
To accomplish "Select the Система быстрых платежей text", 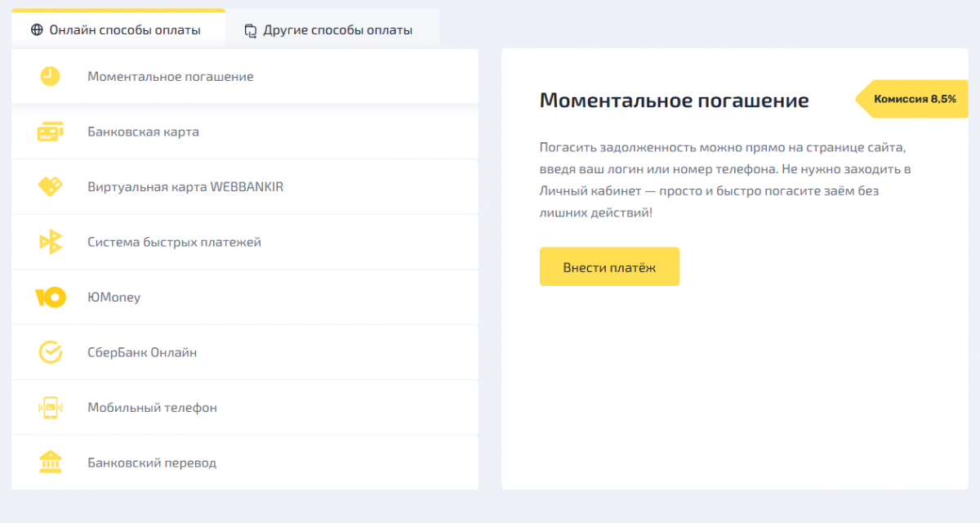I will (x=174, y=242).
